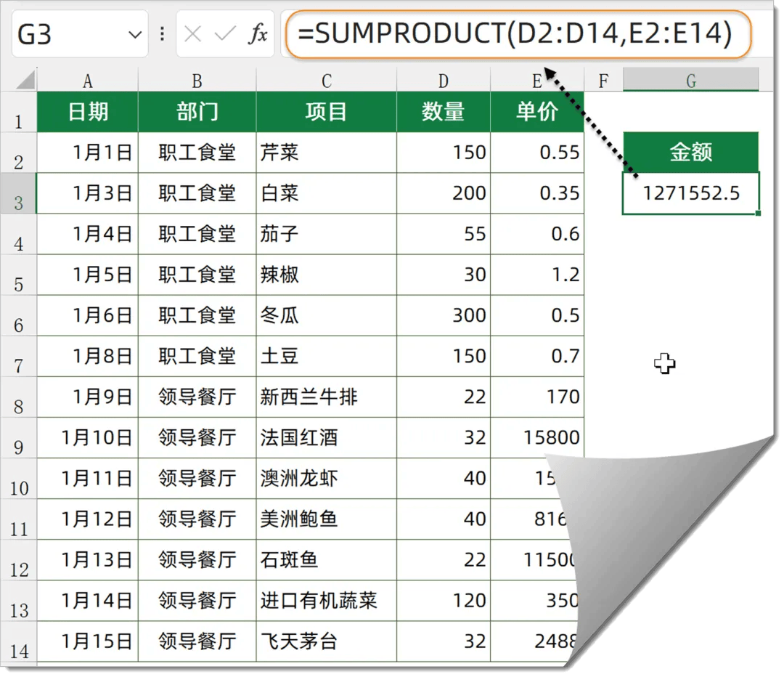Select column B header
Screen dimensions: 784x677
[x=197, y=81]
